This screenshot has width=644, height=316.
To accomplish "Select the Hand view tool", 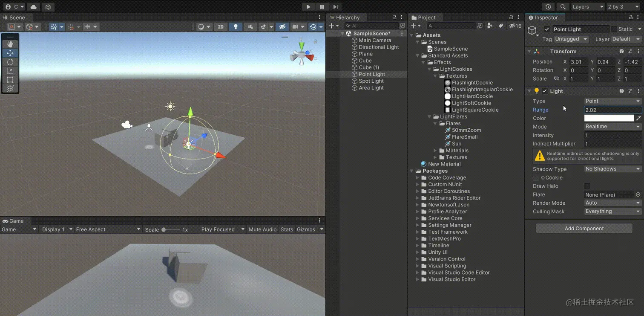I will coord(9,43).
